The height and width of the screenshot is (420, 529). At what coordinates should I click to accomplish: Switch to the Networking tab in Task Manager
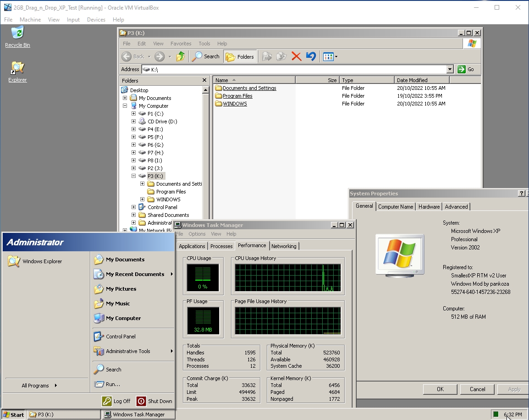(284, 246)
